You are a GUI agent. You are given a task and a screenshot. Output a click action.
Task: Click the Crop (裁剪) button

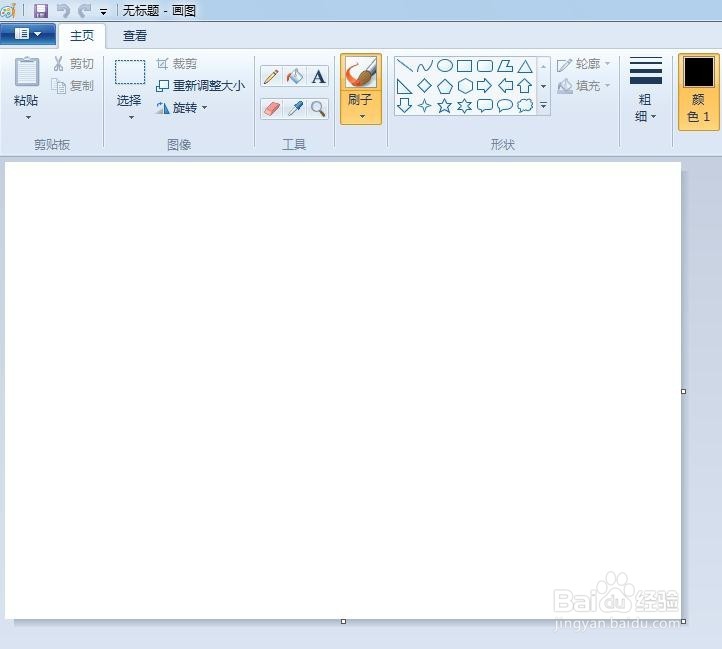pos(177,64)
